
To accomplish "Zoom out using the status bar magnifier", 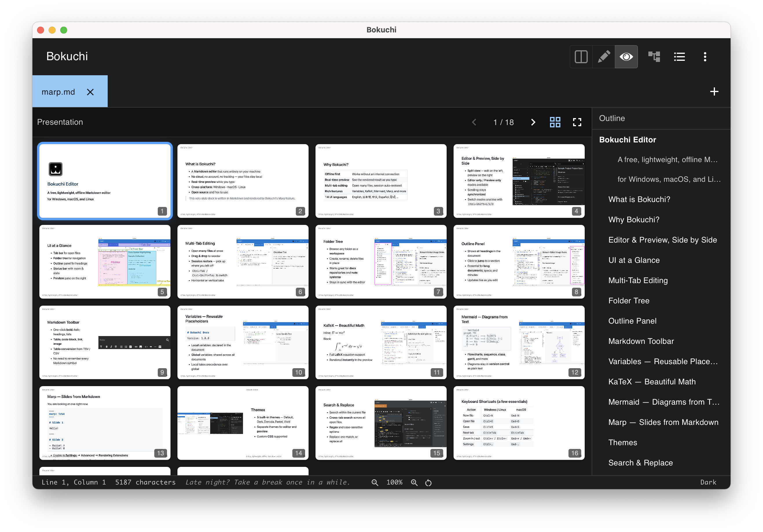I will [375, 483].
